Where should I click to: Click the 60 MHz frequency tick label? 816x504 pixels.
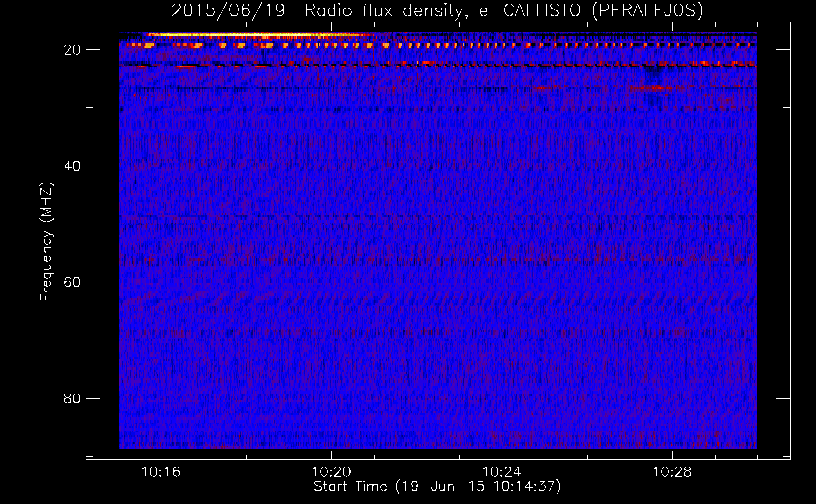[x=72, y=282]
